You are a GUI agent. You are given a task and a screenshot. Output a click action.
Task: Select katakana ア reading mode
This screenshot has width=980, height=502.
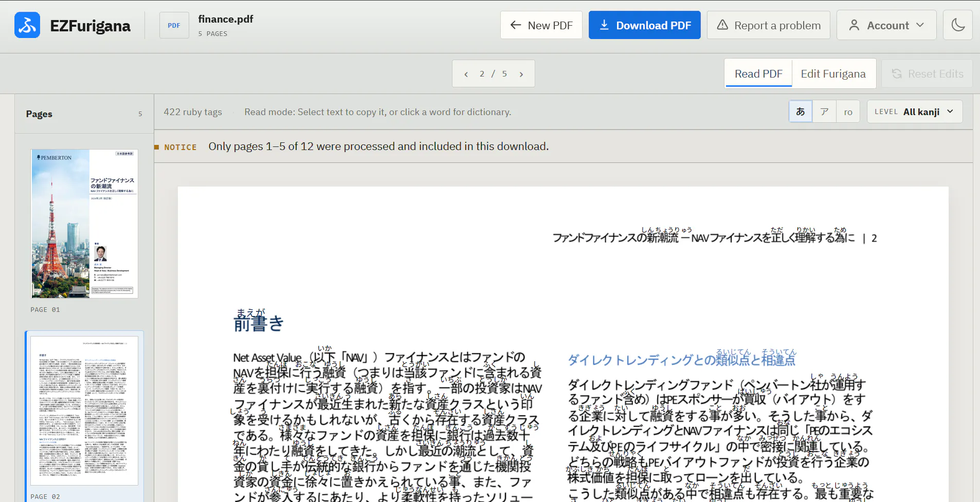point(824,111)
